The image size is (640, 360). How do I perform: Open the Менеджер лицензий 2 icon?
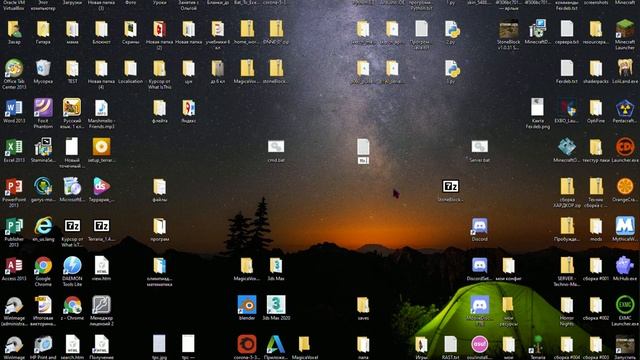[101, 305]
